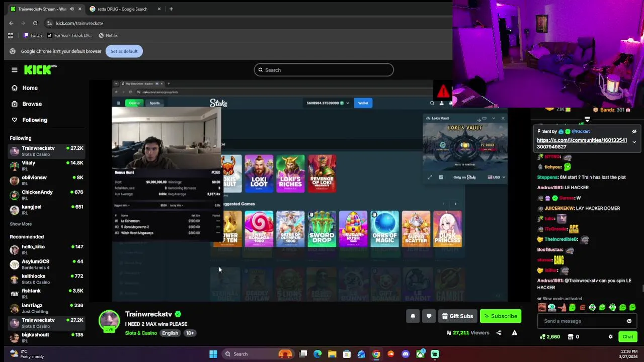Select the Casino tab in Stake
This screenshot has width=644, height=362.
point(134,103)
